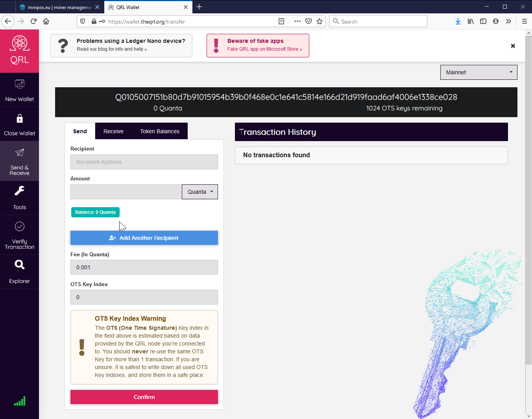Click the Transaction History heading
Viewport: 532px width, 419px height.
click(x=277, y=132)
